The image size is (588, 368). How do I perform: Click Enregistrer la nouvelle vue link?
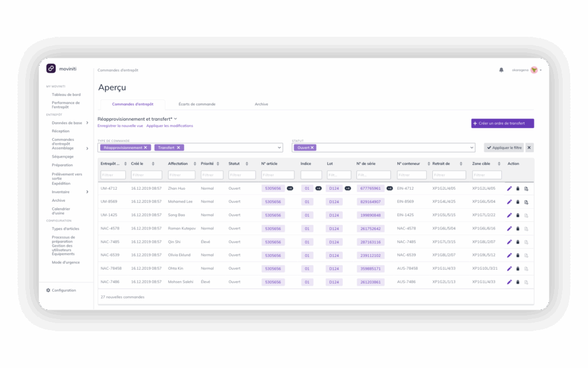click(120, 126)
